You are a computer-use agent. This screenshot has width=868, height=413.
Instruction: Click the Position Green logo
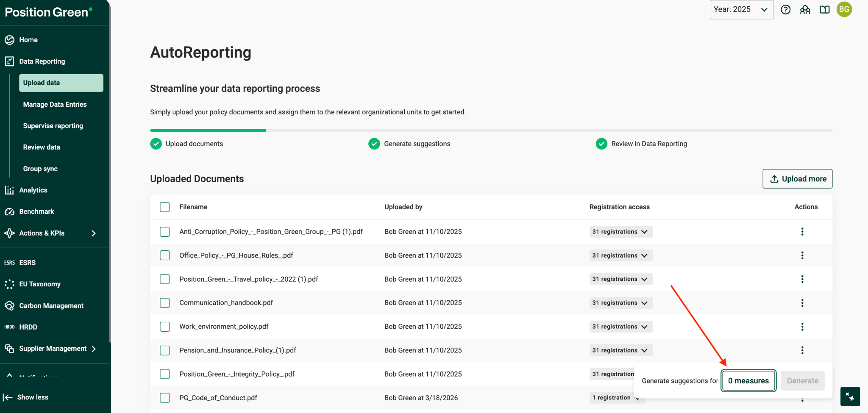click(x=48, y=12)
